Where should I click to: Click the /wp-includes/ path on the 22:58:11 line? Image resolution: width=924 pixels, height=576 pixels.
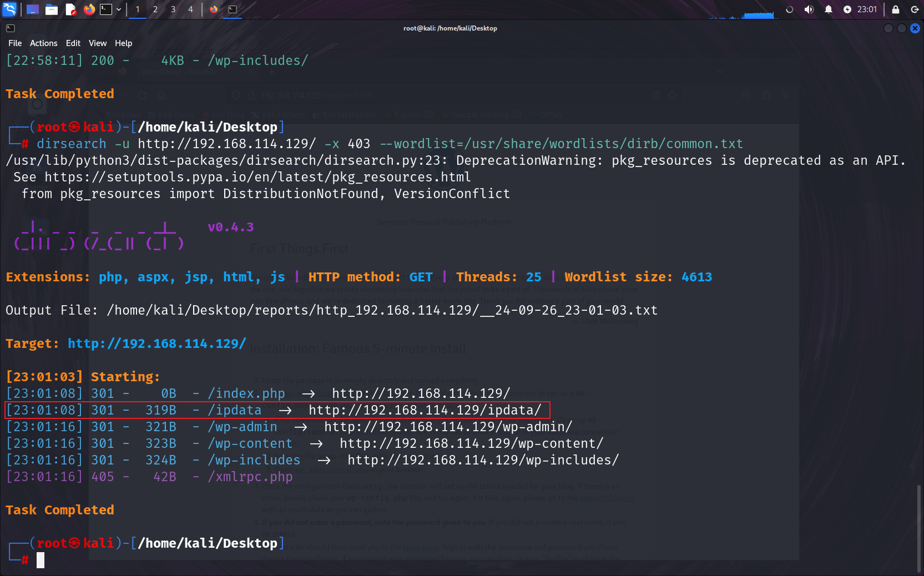(258, 60)
